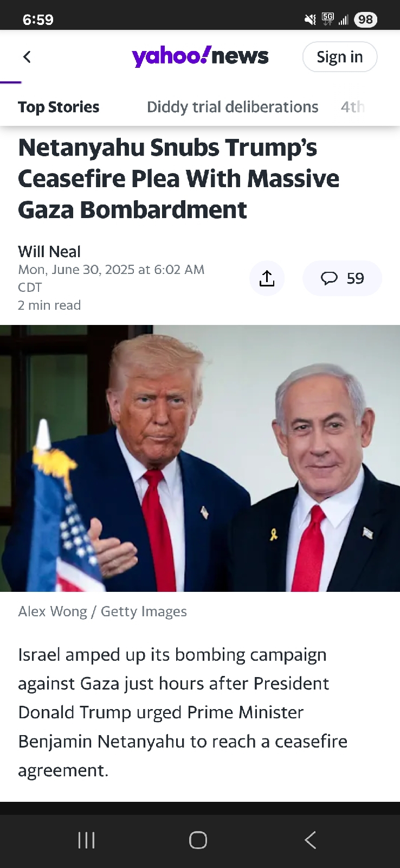Screen dimensions: 400x868
Task: Tap the Netanyahu article headline
Action: coord(179,178)
